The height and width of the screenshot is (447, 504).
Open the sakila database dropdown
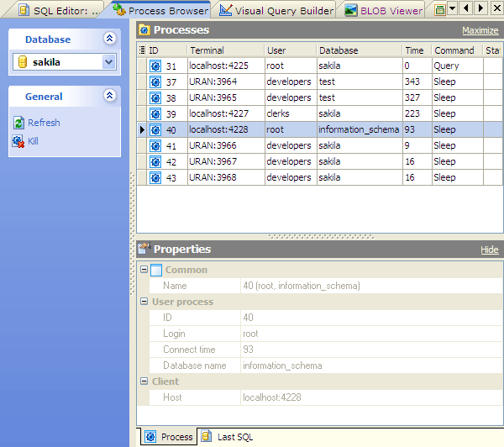[x=108, y=61]
